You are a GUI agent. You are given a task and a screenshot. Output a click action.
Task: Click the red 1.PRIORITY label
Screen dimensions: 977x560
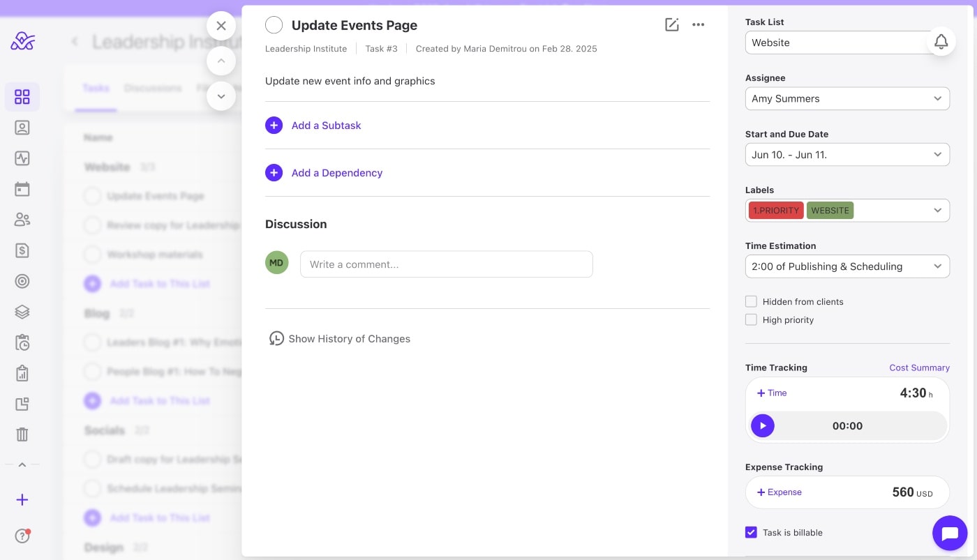[x=776, y=211]
